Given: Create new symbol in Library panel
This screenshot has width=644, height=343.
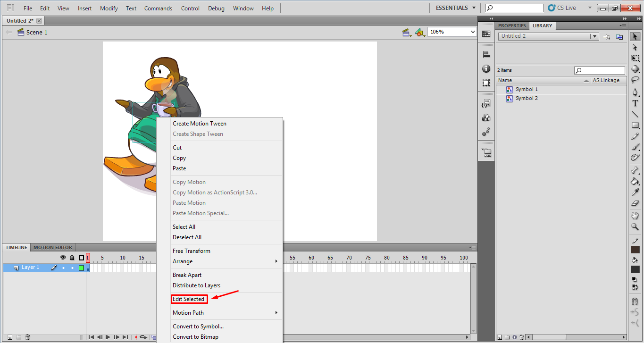Looking at the screenshot, I should [x=500, y=337].
